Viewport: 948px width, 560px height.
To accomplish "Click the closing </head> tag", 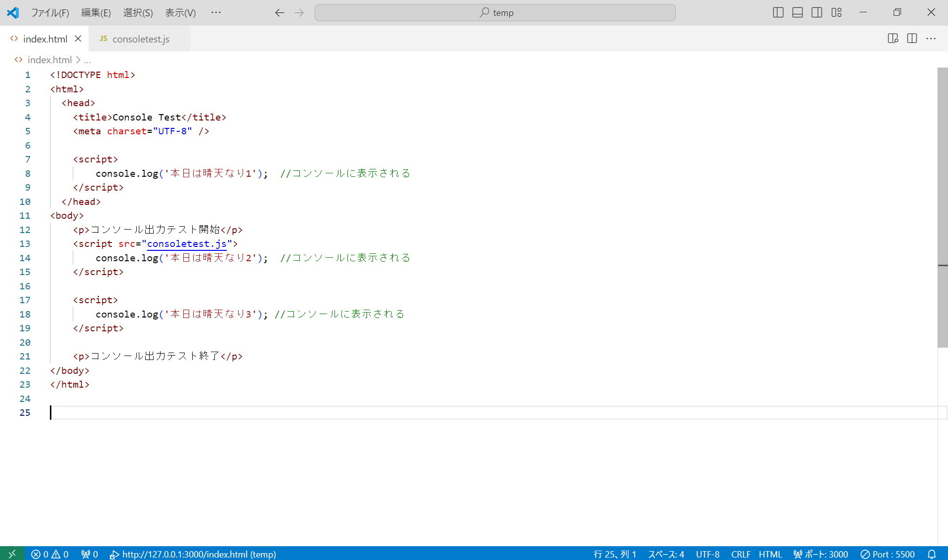I will click(81, 202).
